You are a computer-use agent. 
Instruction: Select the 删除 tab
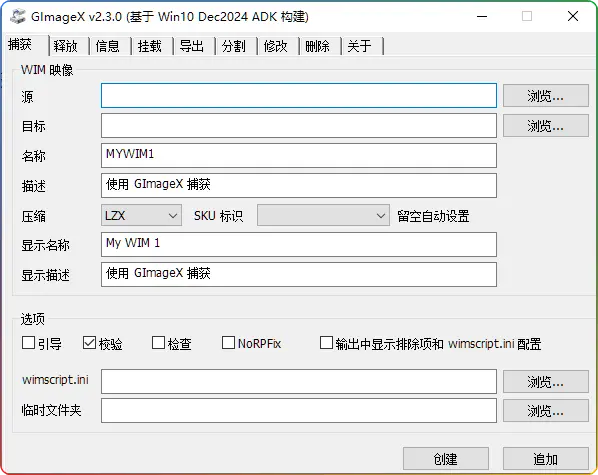(x=320, y=47)
